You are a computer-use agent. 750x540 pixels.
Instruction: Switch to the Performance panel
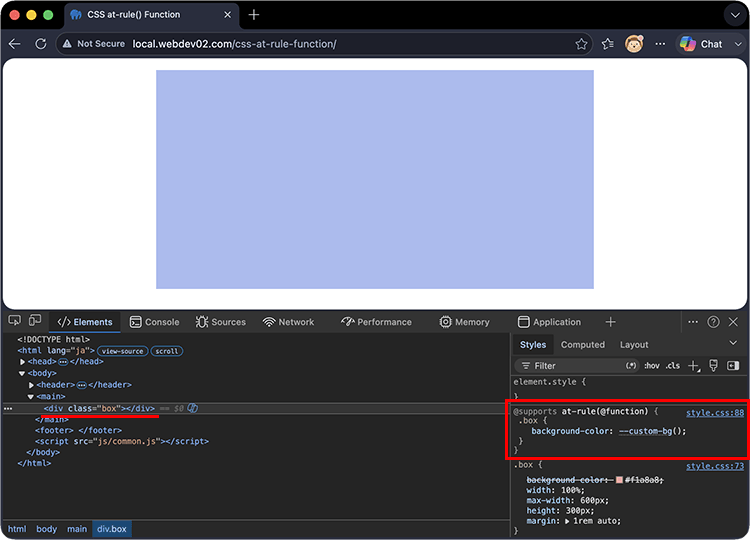[x=376, y=322]
